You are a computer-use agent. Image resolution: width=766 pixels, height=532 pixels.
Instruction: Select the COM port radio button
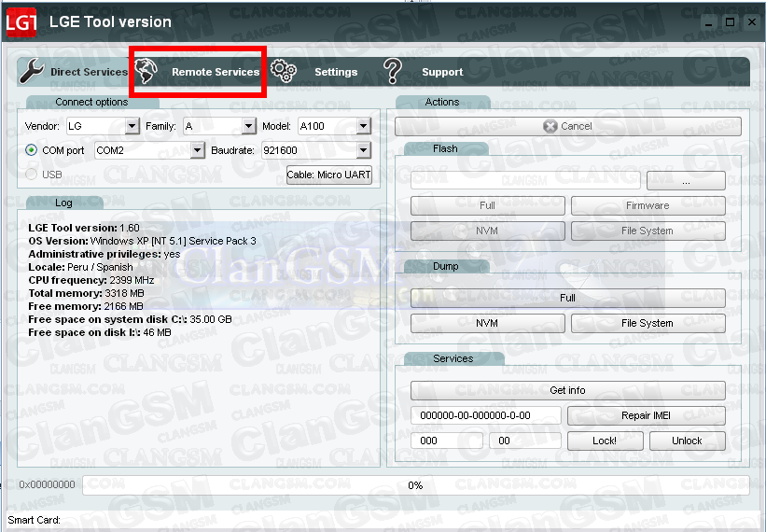[32, 150]
